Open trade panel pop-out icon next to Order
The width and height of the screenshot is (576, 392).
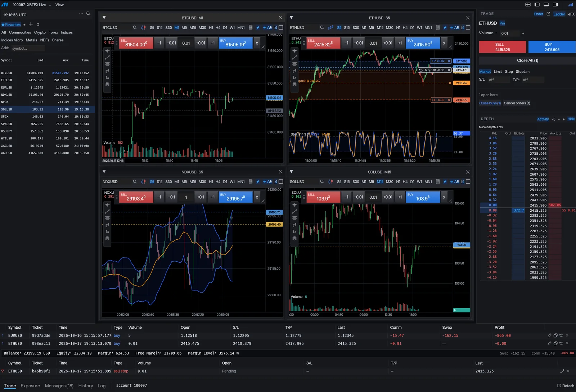[x=548, y=14]
